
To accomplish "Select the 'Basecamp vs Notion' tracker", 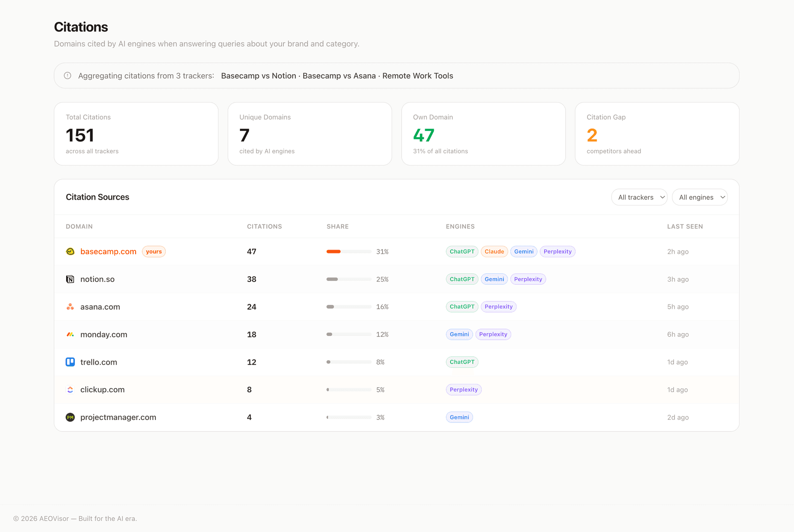I will point(258,76).
